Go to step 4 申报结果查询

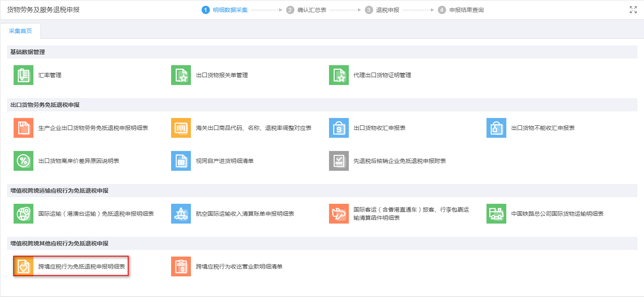pos(461,10)
